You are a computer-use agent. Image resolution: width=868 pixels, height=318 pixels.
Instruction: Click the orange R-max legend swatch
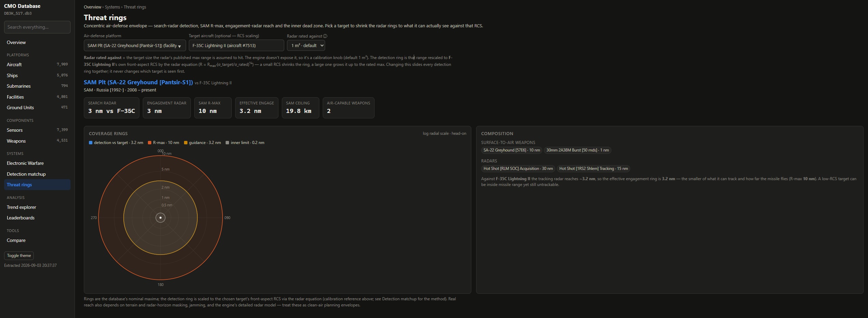click(x=150, y=143)
